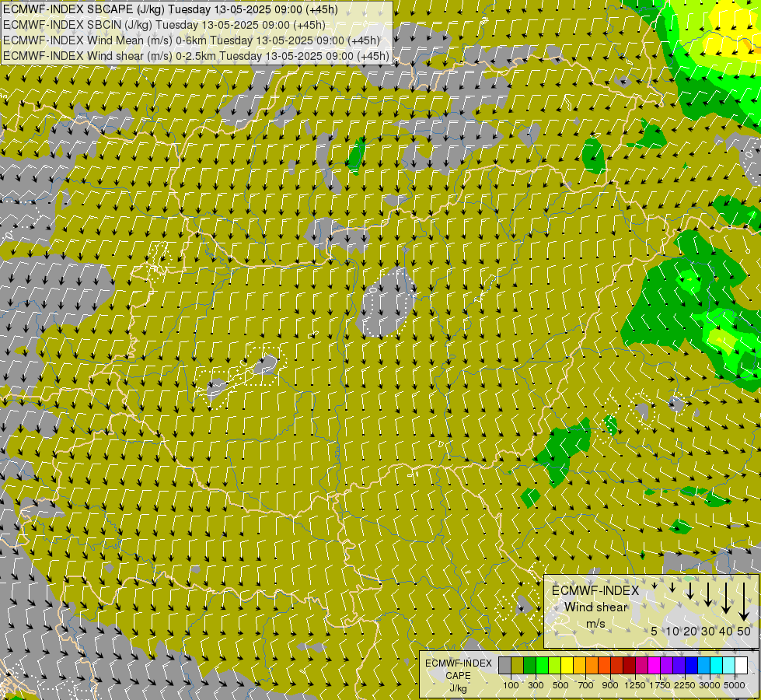Click the '10' wind shear scale label

pos(672,631)
